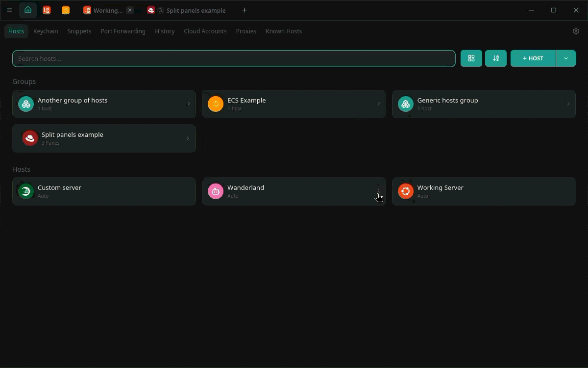Connect to Custom server host
Image resolution: width=588 pixels, height=368 pixels.
pos(104,191)
